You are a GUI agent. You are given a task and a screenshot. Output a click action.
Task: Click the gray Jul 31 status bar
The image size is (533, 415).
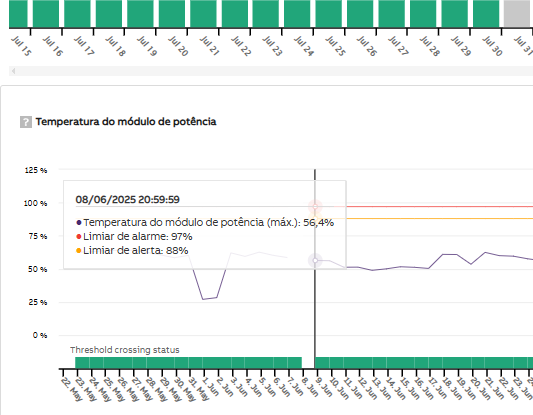[x=518, y=14]
